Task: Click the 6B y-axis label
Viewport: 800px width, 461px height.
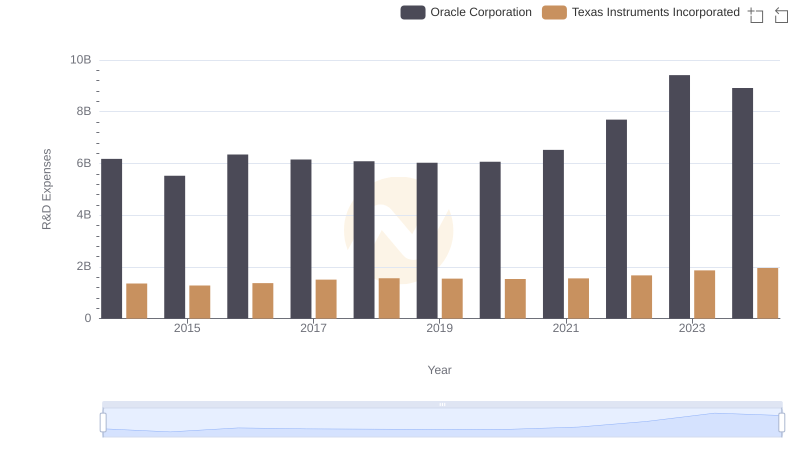Action: click(84, 163)
